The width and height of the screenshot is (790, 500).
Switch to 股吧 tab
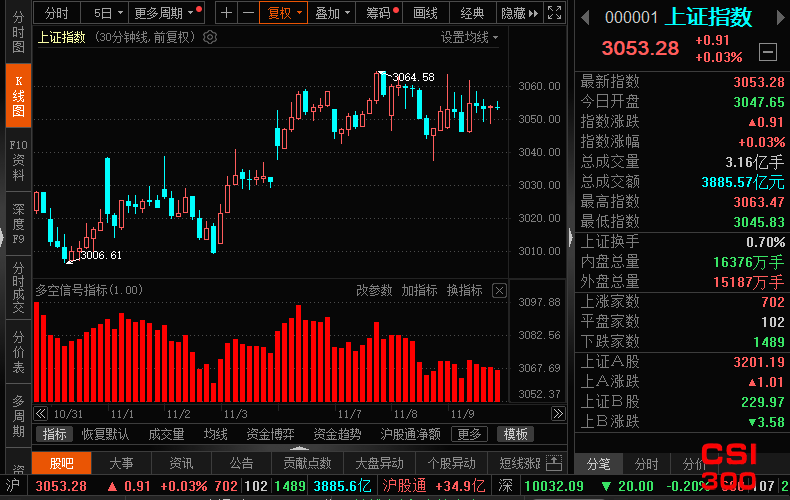(61, 463)
